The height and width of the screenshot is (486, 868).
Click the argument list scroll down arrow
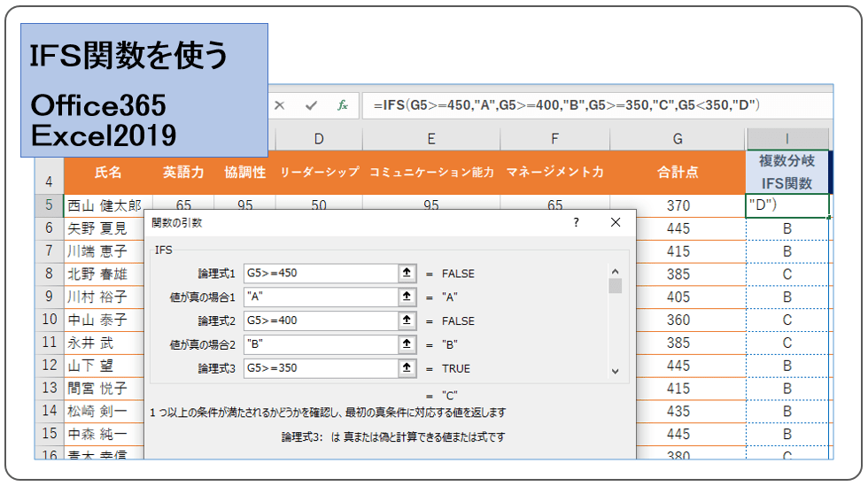615,372
